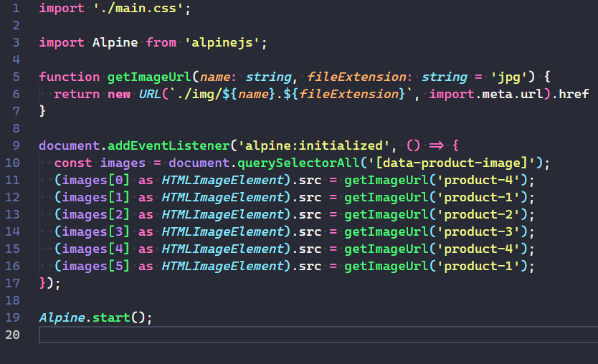Click line number 5 in the gutter

point(16,77)
